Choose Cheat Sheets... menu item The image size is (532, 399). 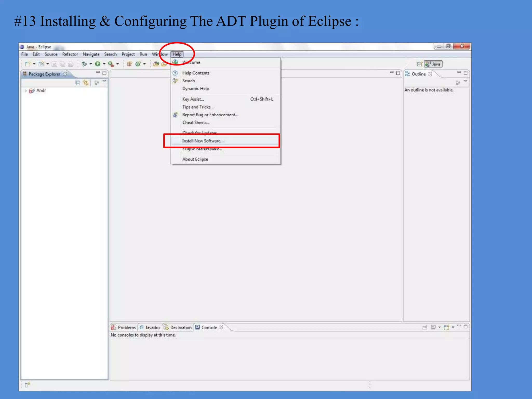[x=225, y=123]
